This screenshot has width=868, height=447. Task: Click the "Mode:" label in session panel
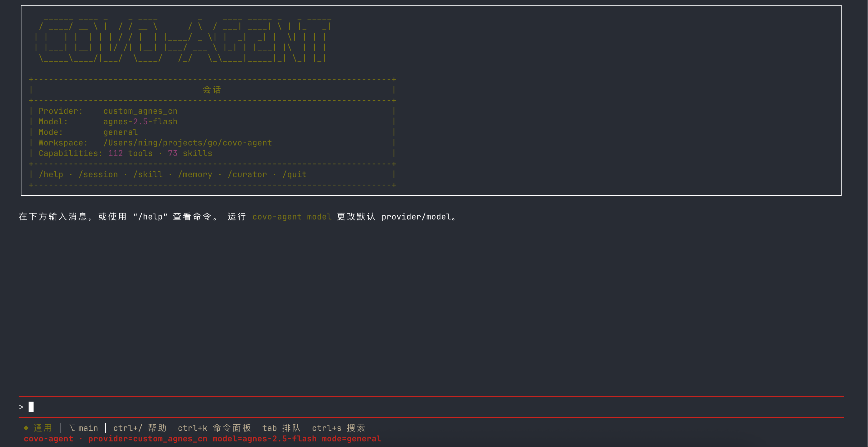coord(51,132)
